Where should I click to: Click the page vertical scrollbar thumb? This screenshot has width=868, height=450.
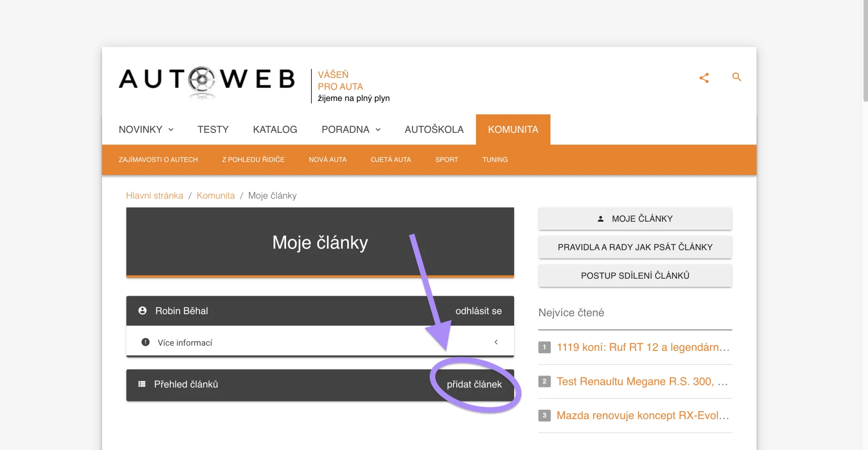(x=865, y=51)
